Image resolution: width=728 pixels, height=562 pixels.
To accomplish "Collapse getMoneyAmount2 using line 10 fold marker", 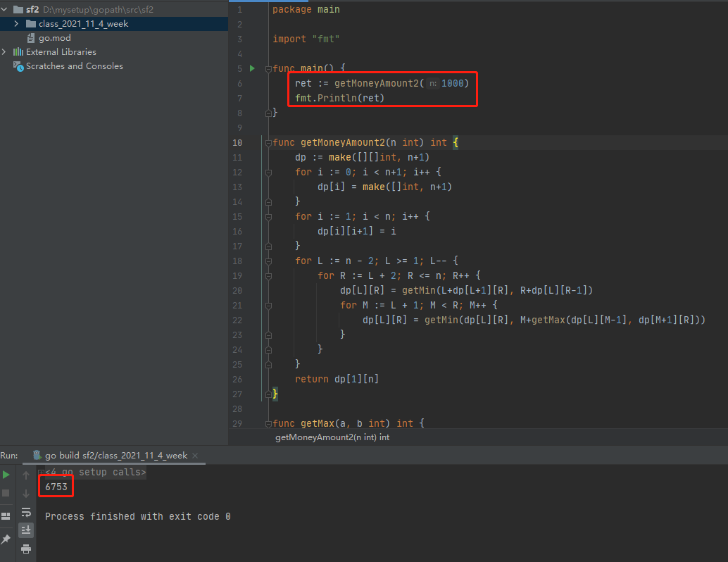I will pos(268,142).
